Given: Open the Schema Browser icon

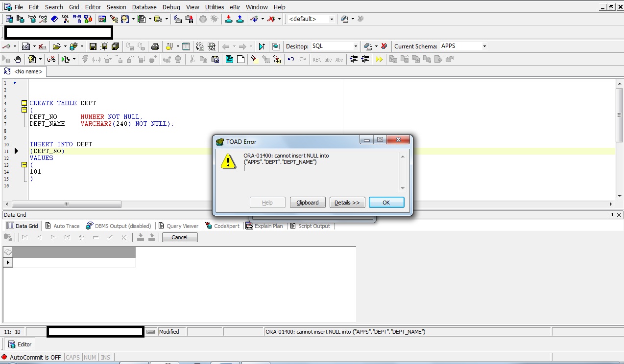Looking at the screenshot, I should pos(21,19).
